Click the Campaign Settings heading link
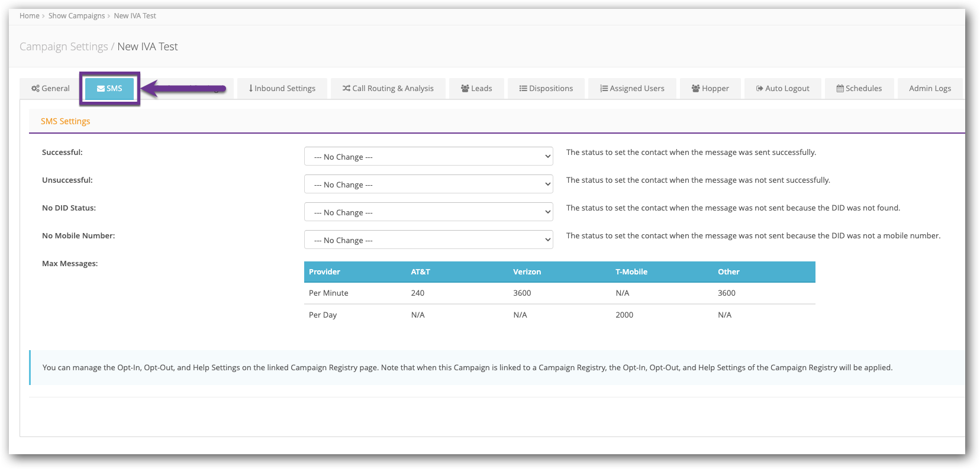The height and width of the screenshot is (469, 980). coord(64,47)
